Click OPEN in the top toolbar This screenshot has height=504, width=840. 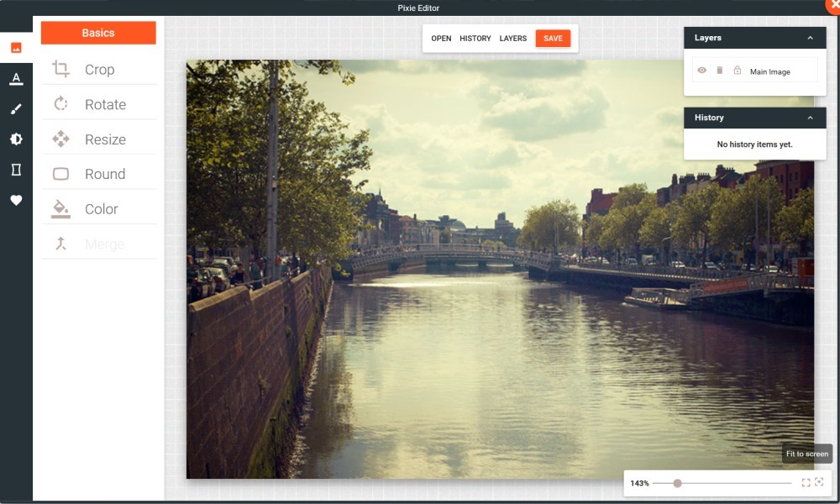point(441,39)
